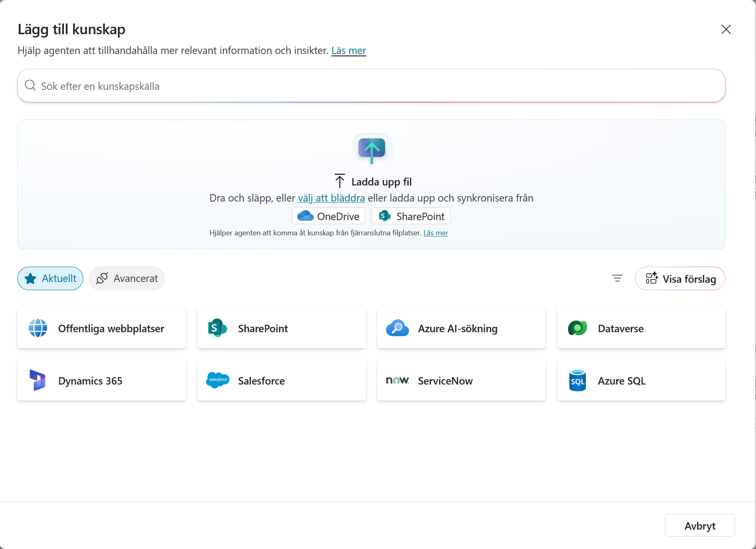Screen dimensions: 756x549
Task: Click the upload arrow illustration icon
Action: pos(372,150)
